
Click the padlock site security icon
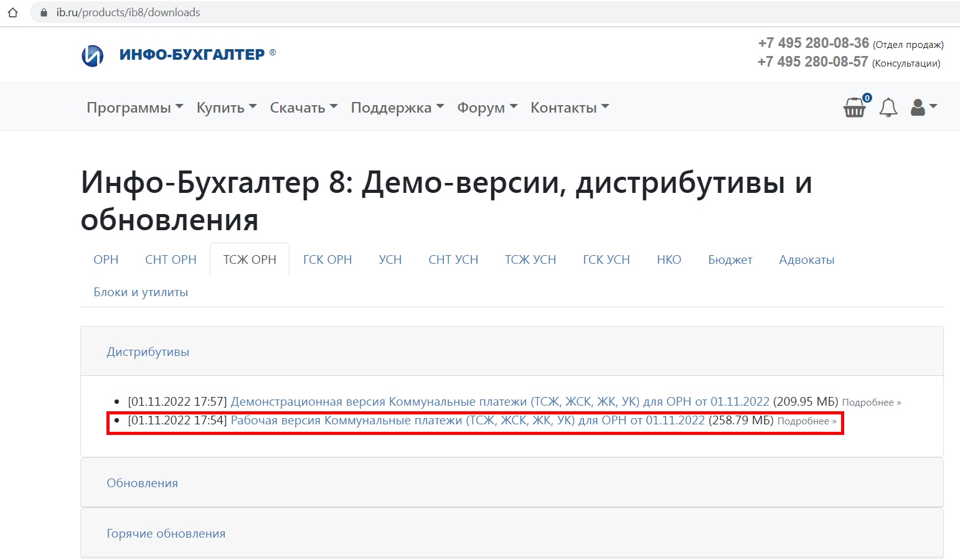[44, 12]
